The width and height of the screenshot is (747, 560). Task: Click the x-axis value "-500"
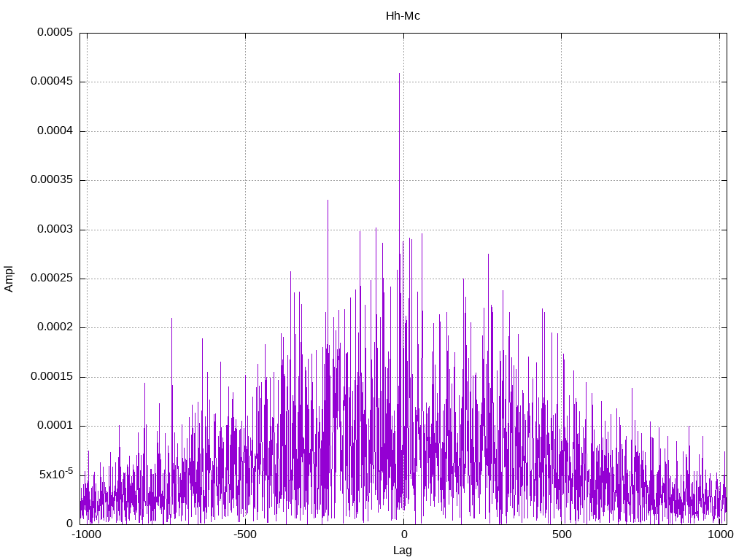[x=245, y=534]
